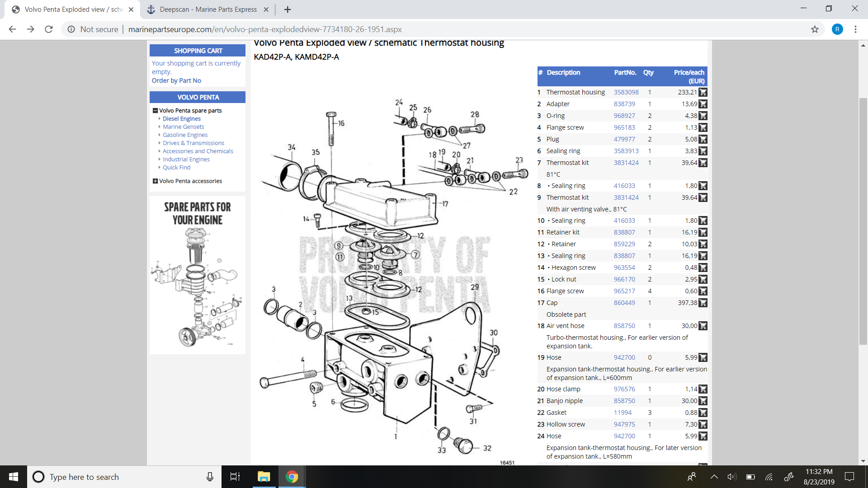Click Order by Part No link
This screenshot has width=868, height=488.
click(176, 80)
